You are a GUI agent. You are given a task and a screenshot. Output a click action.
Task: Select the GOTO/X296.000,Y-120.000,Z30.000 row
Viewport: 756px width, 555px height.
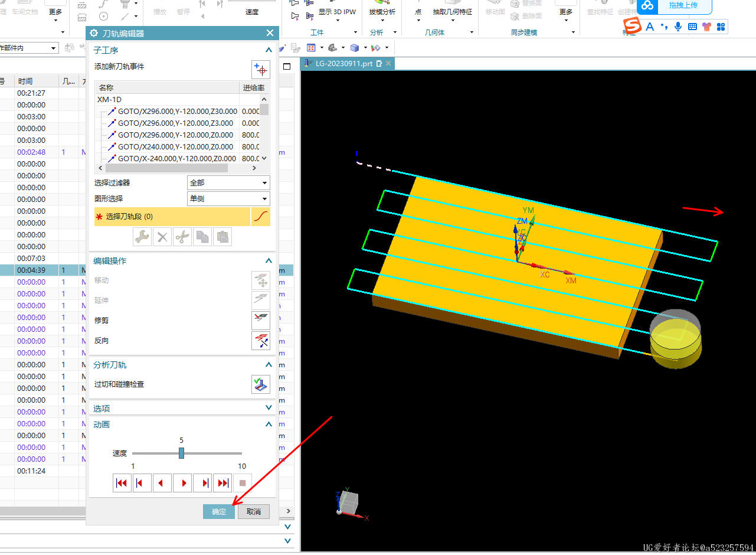tap(178, 112)
